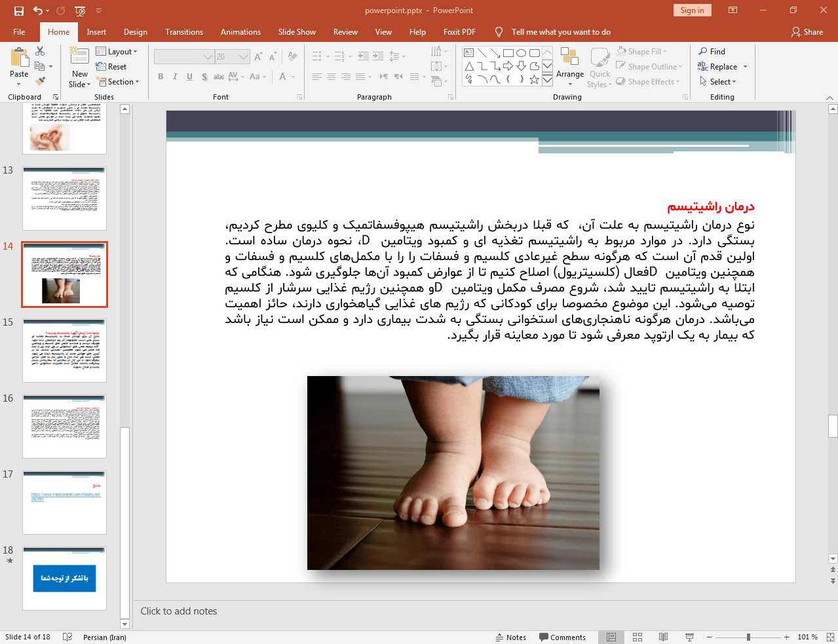The image size is (838, 644).
Task: Click the Arrange icon
Action: [x=569, y=57]
